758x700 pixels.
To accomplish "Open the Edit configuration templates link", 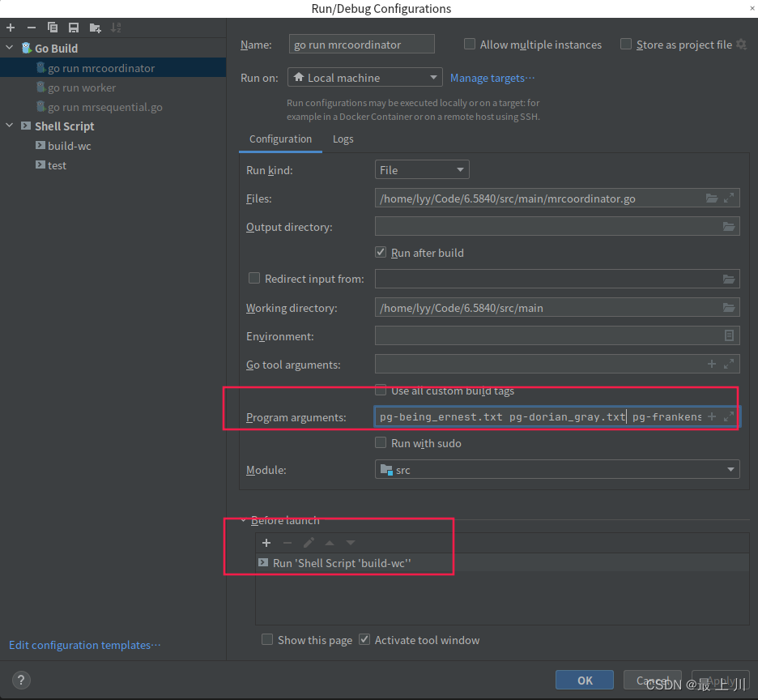I will 85,645.
